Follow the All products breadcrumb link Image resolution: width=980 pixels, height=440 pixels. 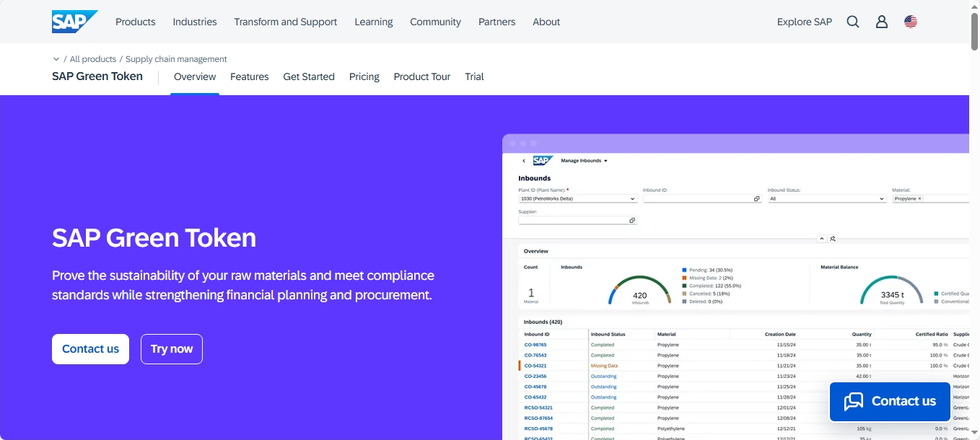pos(93,59)
